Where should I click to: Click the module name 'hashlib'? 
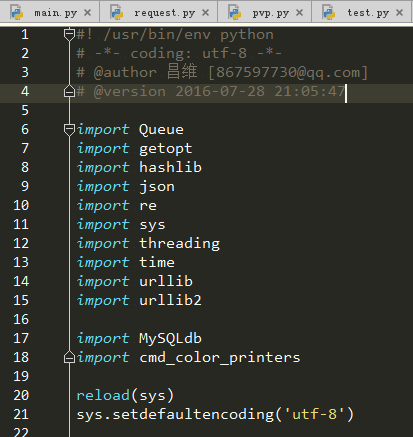click(170, 167)
